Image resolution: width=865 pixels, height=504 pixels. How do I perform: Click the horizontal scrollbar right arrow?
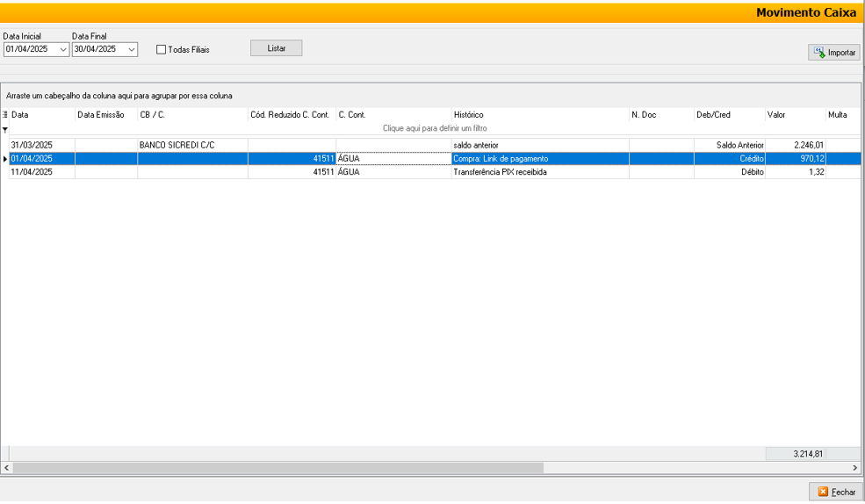(855, 468)
